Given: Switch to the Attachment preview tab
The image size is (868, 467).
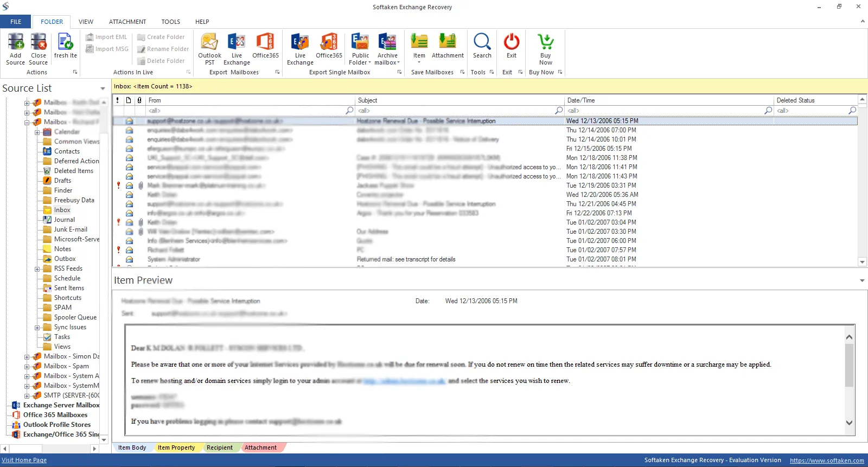Looking at the screenshot, I should [260, 447].
